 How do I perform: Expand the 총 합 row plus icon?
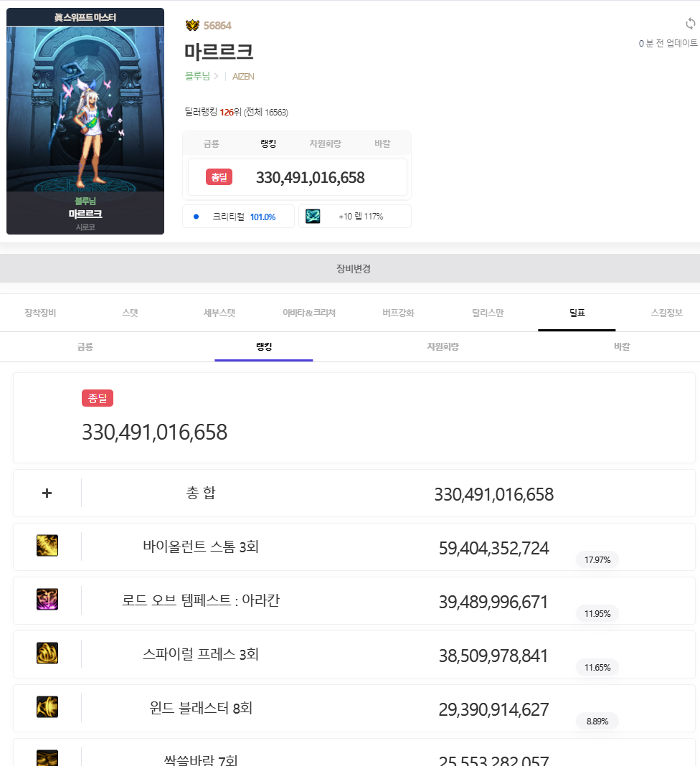(47, 493)
